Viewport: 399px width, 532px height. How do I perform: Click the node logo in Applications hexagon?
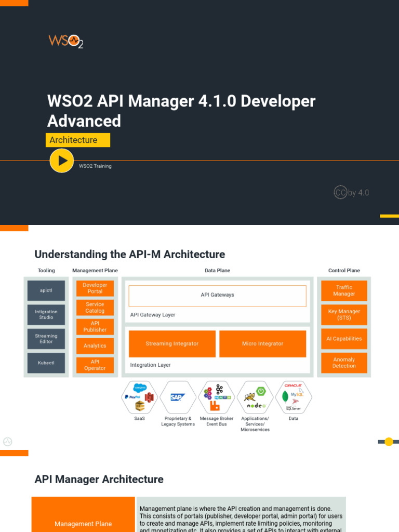click(x=256, y=406)
